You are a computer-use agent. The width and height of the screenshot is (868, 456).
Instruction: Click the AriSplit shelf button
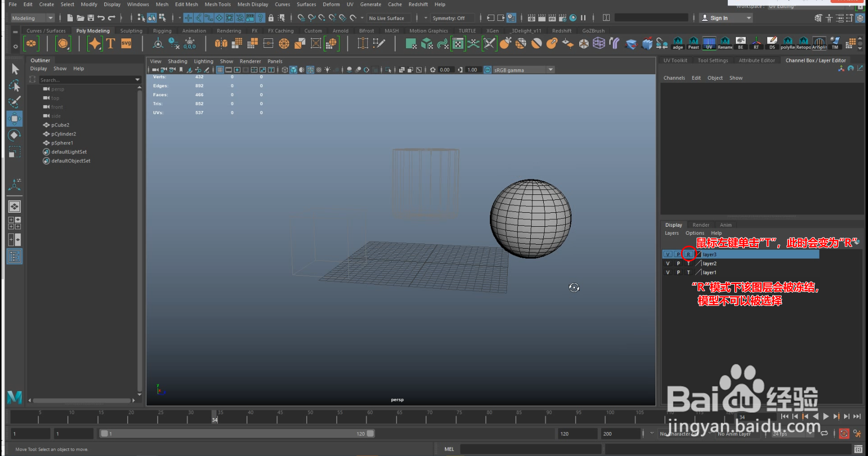819,43
